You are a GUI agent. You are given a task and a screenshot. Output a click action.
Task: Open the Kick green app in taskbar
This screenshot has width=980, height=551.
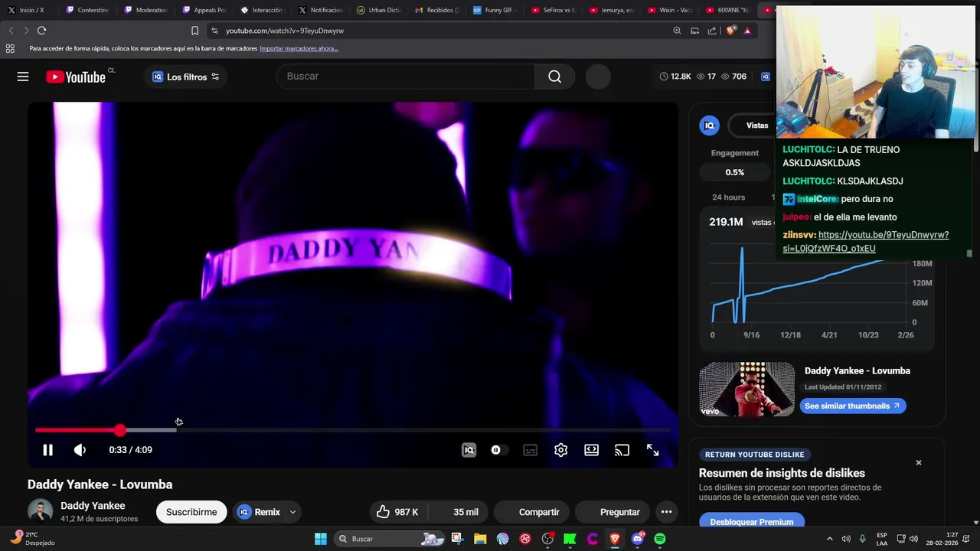(x=570, y=539)
